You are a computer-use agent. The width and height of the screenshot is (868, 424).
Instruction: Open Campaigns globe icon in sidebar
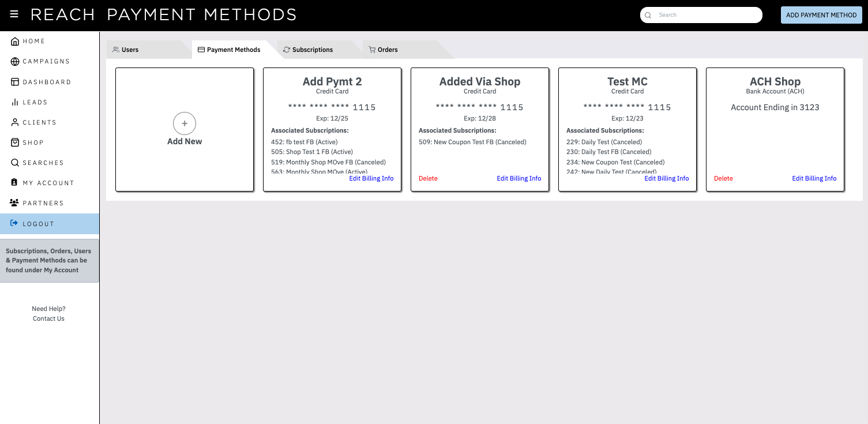point(15,62)
